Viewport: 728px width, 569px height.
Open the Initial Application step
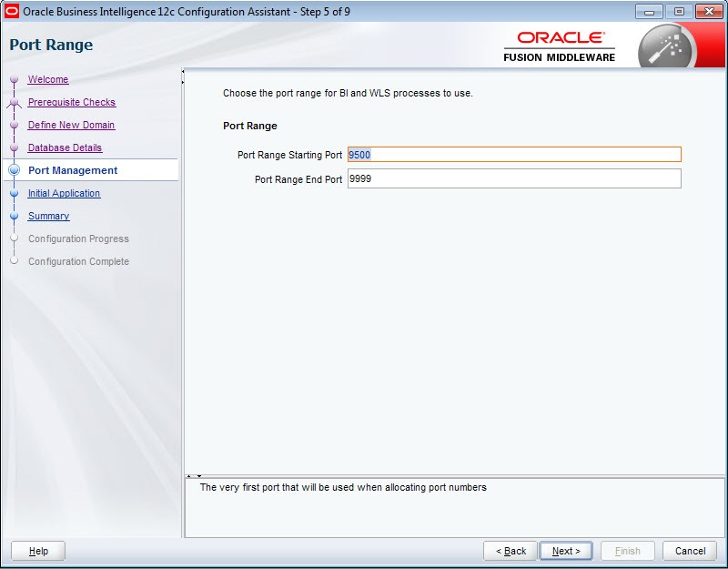[x=64, y=193]
